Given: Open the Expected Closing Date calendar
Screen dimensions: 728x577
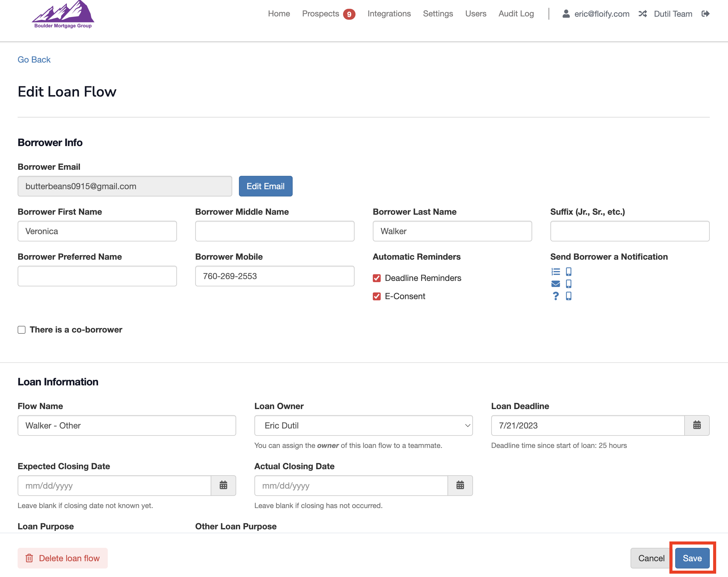Looking at the screenshot, I should 223,486.
